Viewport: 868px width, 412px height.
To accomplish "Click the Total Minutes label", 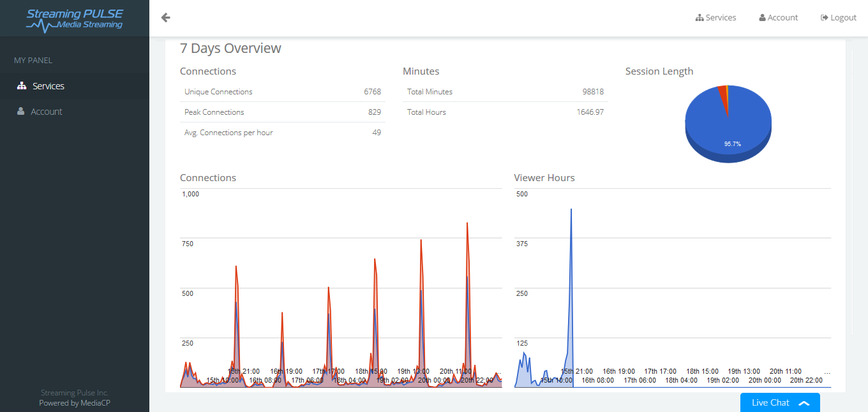I will point(430,92).
